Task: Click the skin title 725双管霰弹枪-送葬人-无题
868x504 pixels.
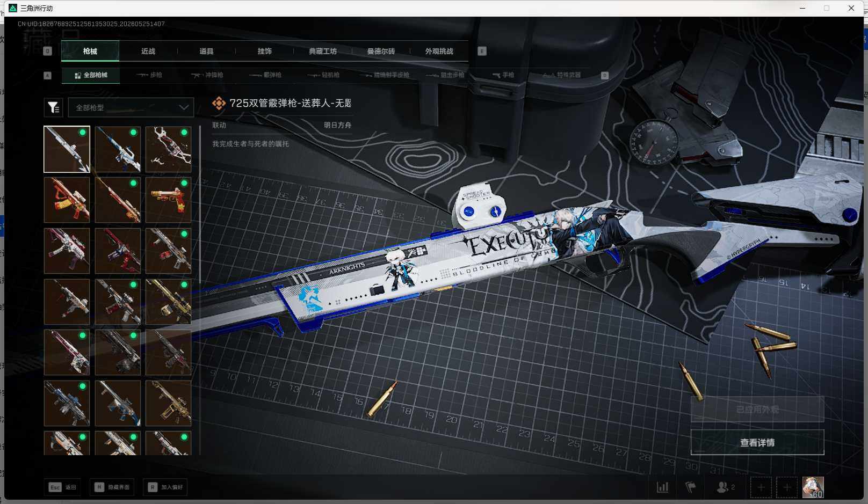Action: click(x=291, y=103)
